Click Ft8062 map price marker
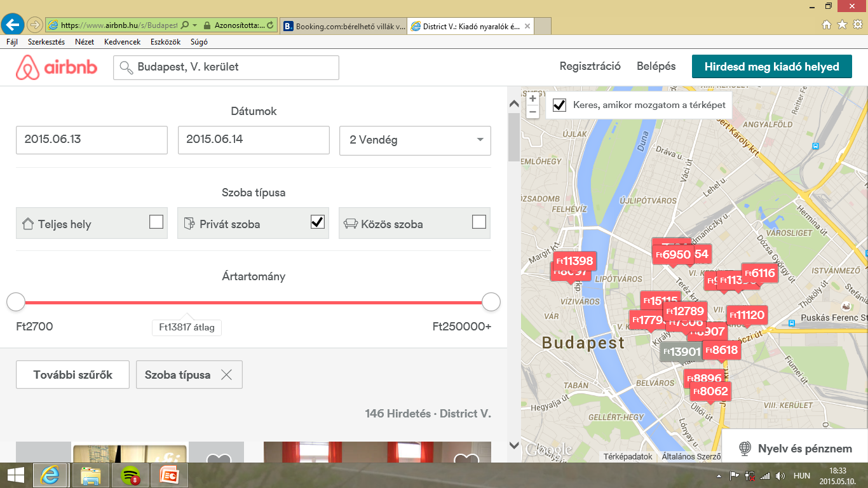The width and height of the screenshot is (868, 488). pos(710,391)
